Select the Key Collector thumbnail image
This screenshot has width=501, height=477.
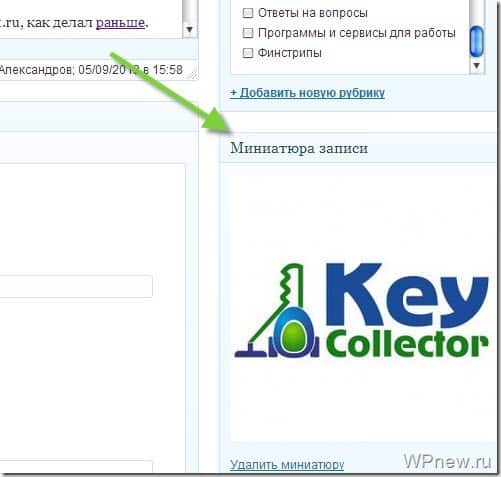(362, 309)
